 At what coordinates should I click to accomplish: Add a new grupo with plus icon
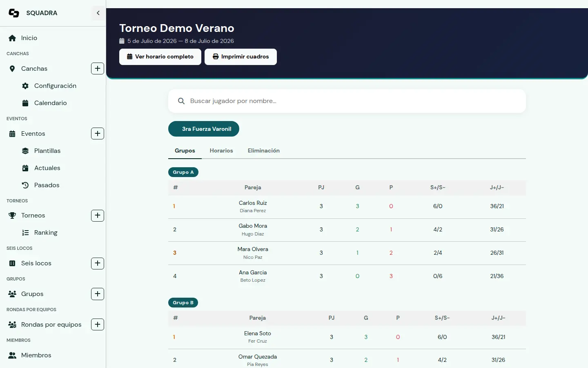(98, 294)
